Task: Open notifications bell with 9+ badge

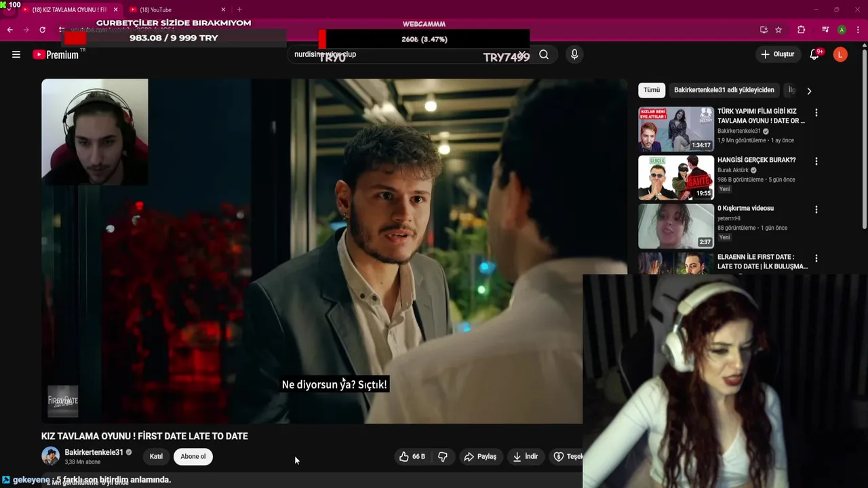Action: pos(814,55)
